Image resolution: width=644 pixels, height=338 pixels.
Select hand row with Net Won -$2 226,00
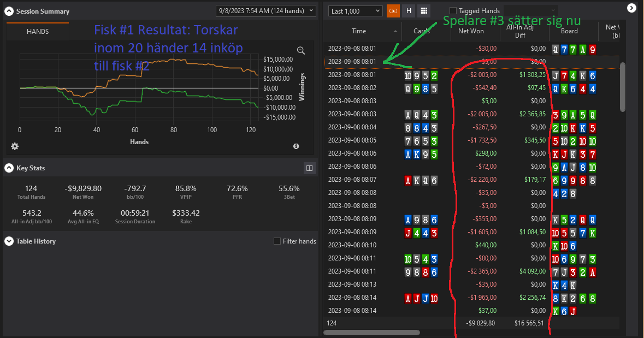471,180
